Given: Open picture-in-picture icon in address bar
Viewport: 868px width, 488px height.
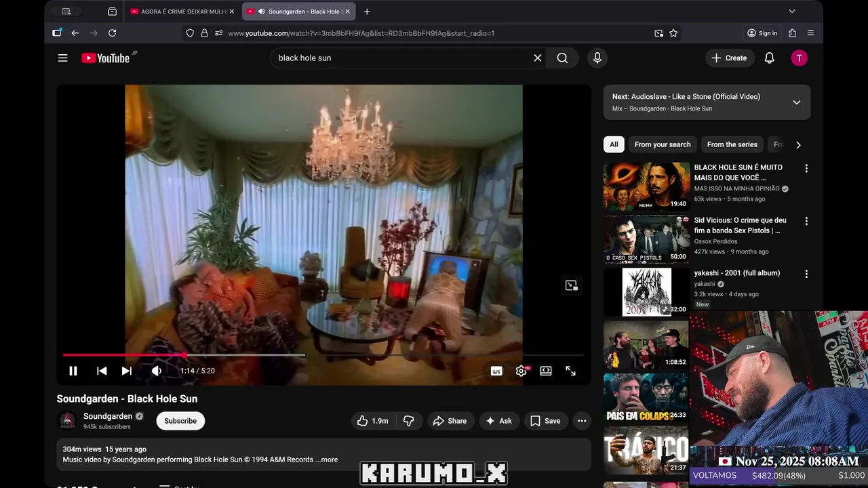Looking at the screenshot, I should [x=658, y=33].
